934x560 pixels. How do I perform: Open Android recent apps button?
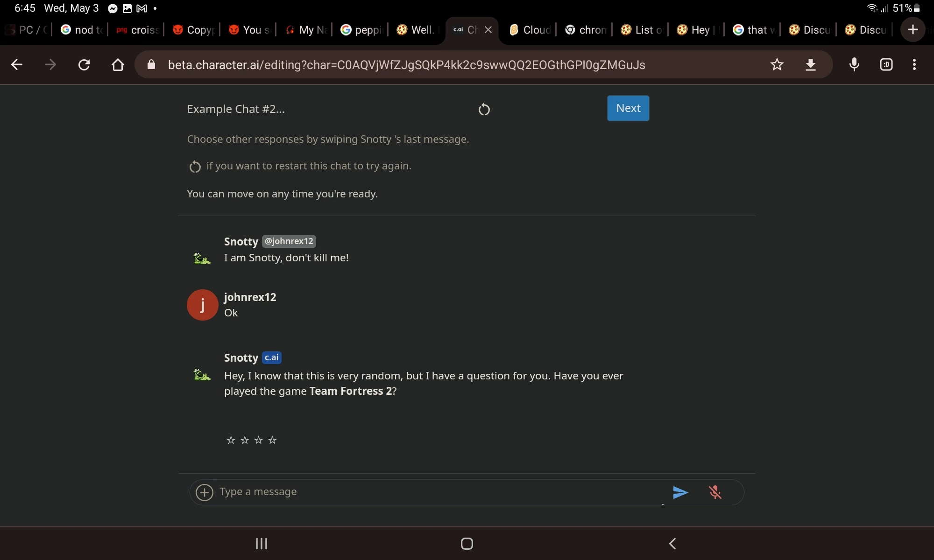pos(262,544)
